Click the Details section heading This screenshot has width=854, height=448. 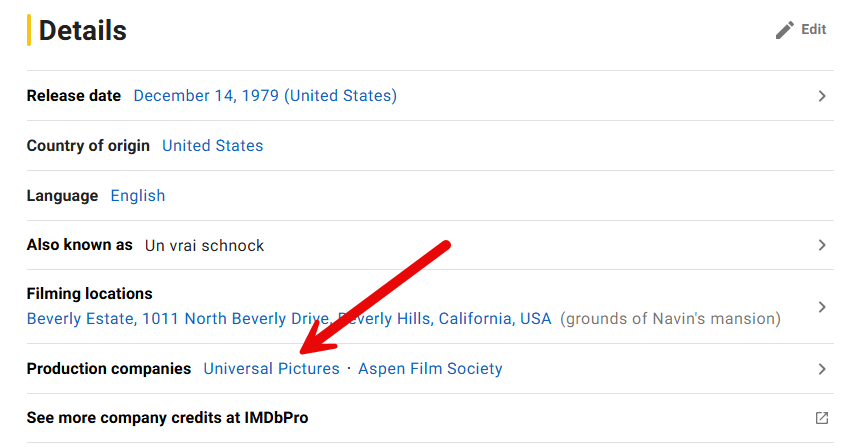83,31
